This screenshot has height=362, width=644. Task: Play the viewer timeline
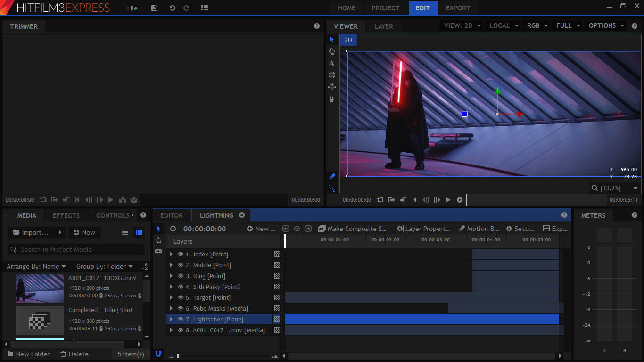448,200
